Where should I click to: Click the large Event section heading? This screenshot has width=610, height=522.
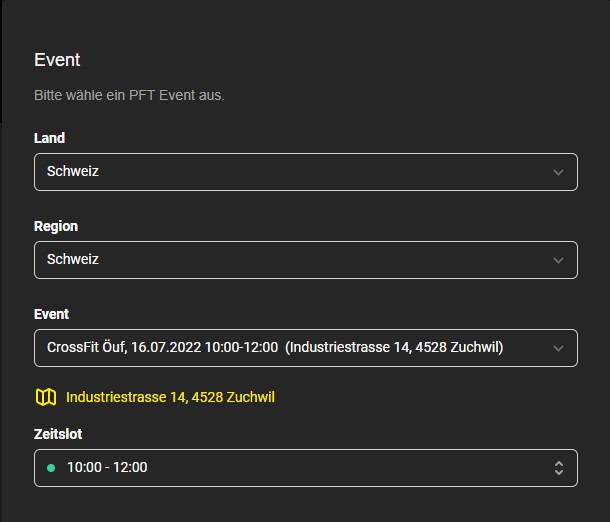point(57,60)
